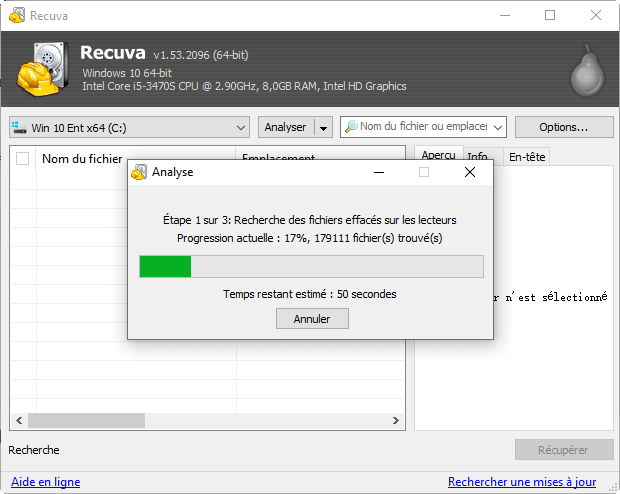Screen dimensions: 620x494
Task: Click the Intel Core i5-3470S hardware info line
Action: (x=244, y=86)
